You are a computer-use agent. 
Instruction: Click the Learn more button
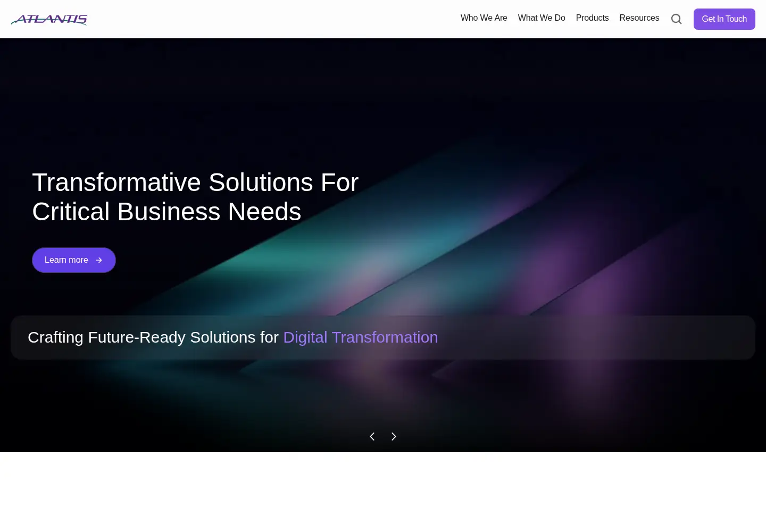(x=74, y=260)
